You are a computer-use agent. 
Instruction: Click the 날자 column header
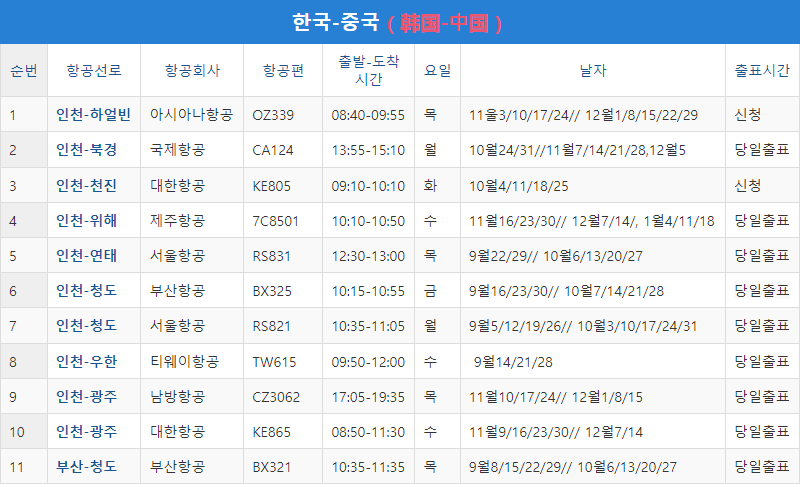[592, 71]
